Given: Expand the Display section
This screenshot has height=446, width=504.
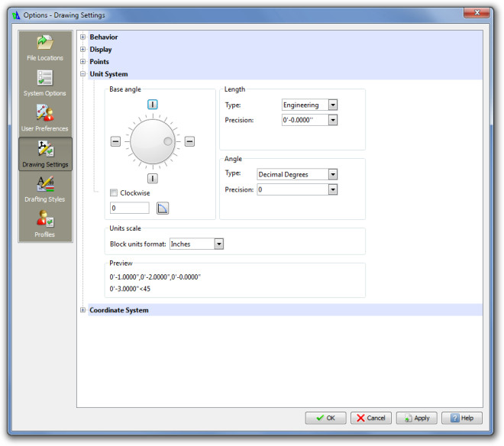Looking at the screenshot, I should (82, 49).
